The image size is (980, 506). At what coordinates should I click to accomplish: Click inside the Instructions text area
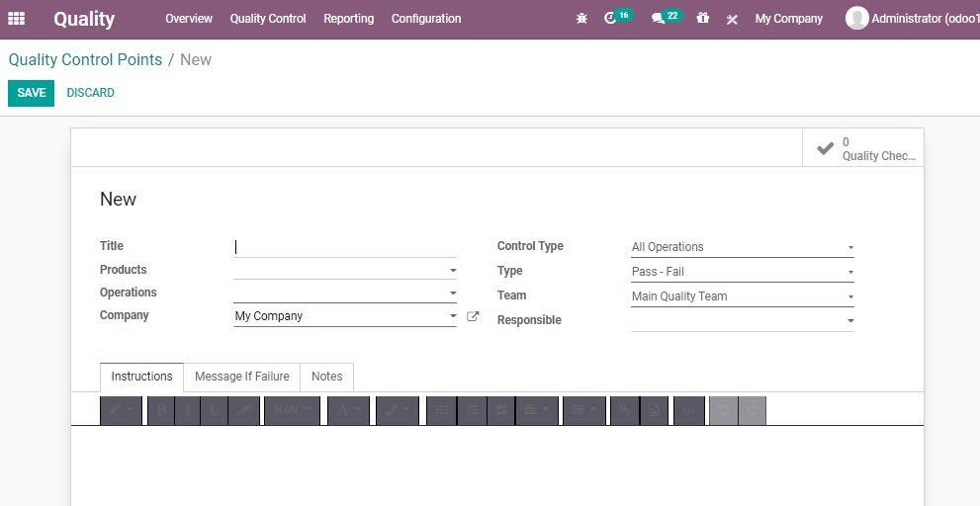pos(496,465)
